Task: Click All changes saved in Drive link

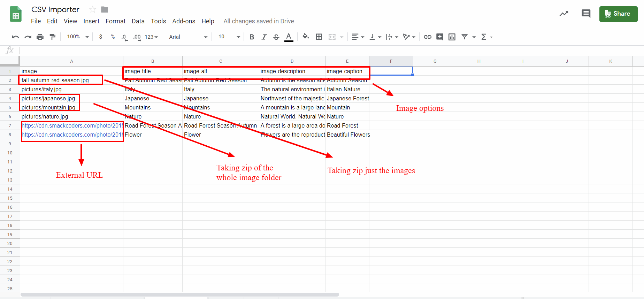Action: click(259, 21)
